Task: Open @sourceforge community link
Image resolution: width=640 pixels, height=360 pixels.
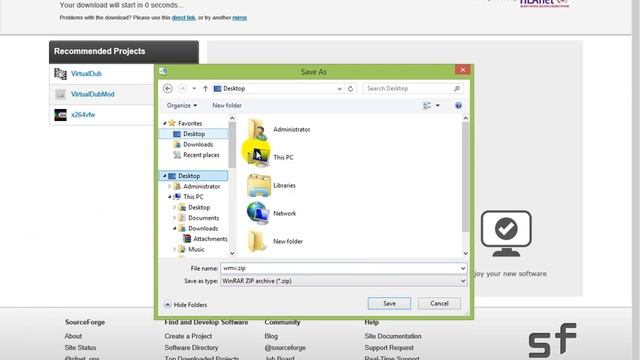Action: tap(285, 348)
